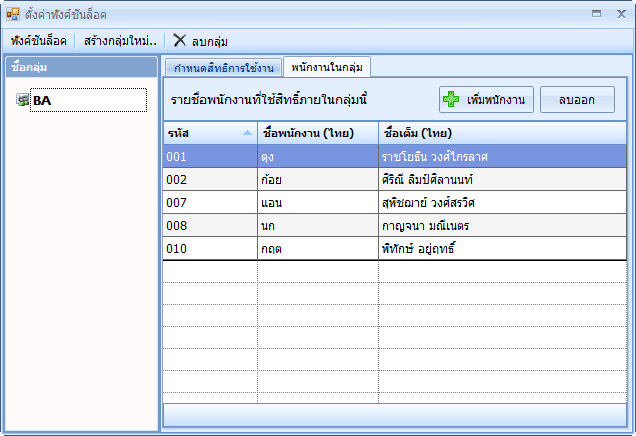This screenshot has width=636, height=436.
Task: Click the sort arrow in the รหัส column
Action: tap(247, 133)
